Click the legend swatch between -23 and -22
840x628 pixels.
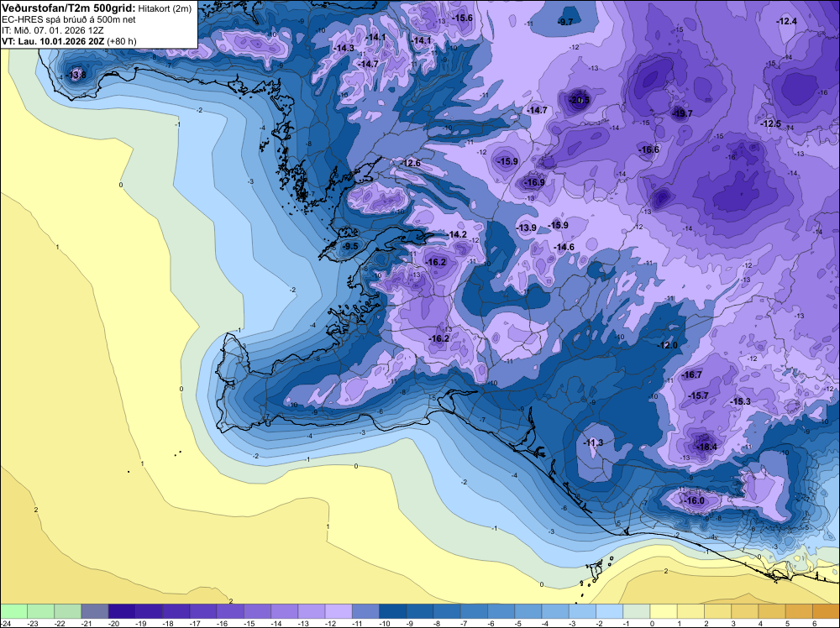[x=40, y=611]
